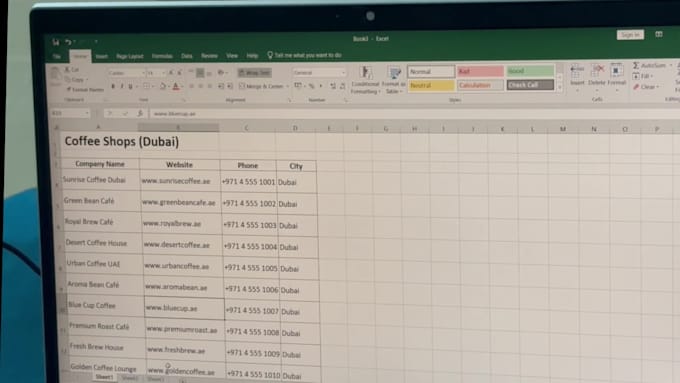Image resolution: width=680 pixels, height=383 pixels.
Task: Click the Increase Font Size icon
Action: click(x=171, y=73)
